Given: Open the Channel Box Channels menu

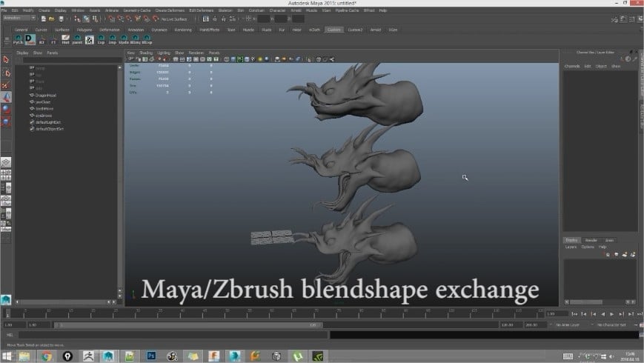Looking at the screenshot, I should pos(571,67).
